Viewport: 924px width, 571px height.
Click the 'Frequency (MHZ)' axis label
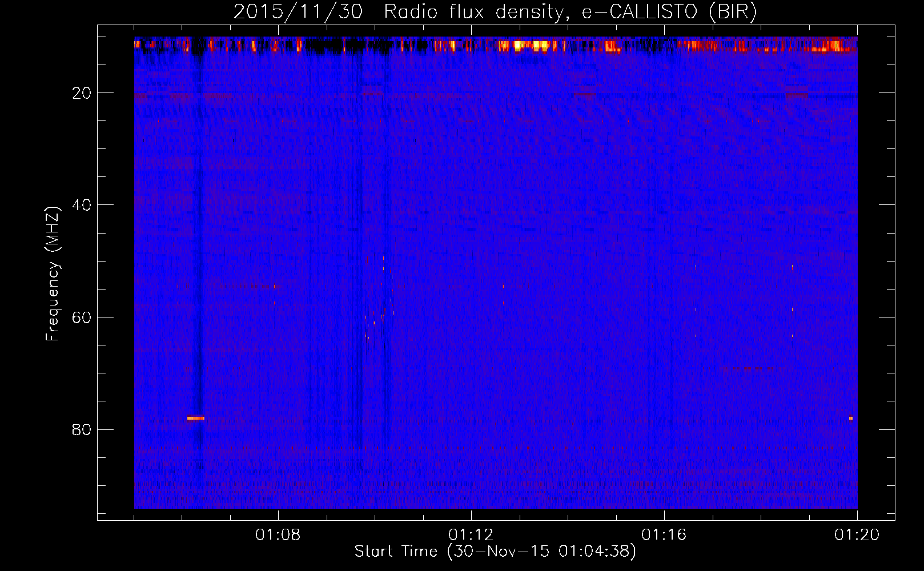tap(53, 274)
